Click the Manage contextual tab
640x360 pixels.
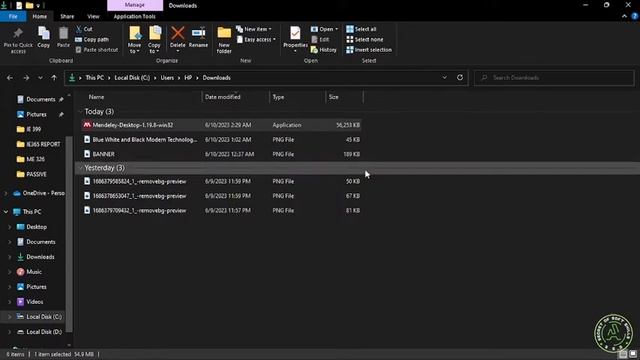click(135, 5)
